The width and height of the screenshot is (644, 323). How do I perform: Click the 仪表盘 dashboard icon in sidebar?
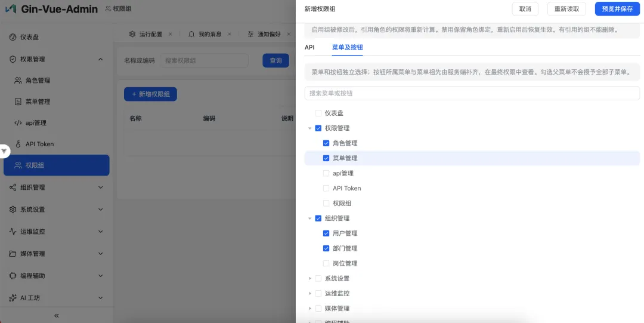tap(13, 37)
